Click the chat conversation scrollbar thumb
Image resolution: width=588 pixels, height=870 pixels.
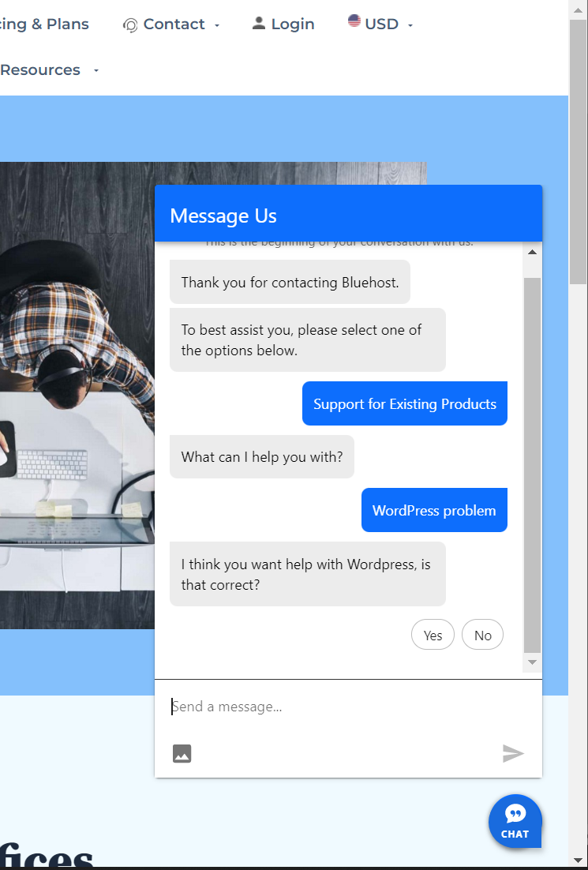coord(533,465)
